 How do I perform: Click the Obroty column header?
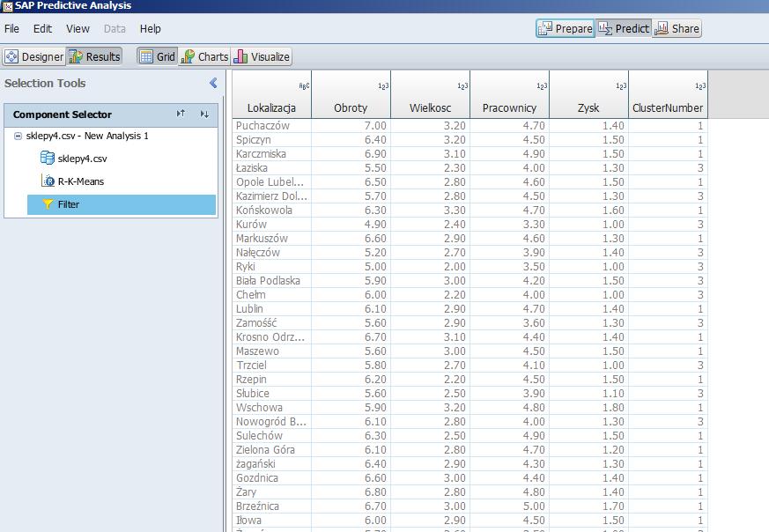351,94
